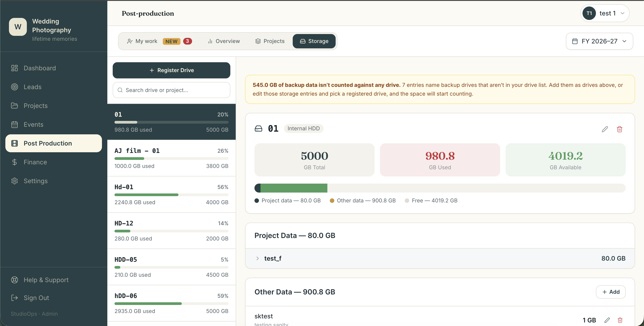
Task: Select drive 01 in the drive list
Action: click(171, 122)
